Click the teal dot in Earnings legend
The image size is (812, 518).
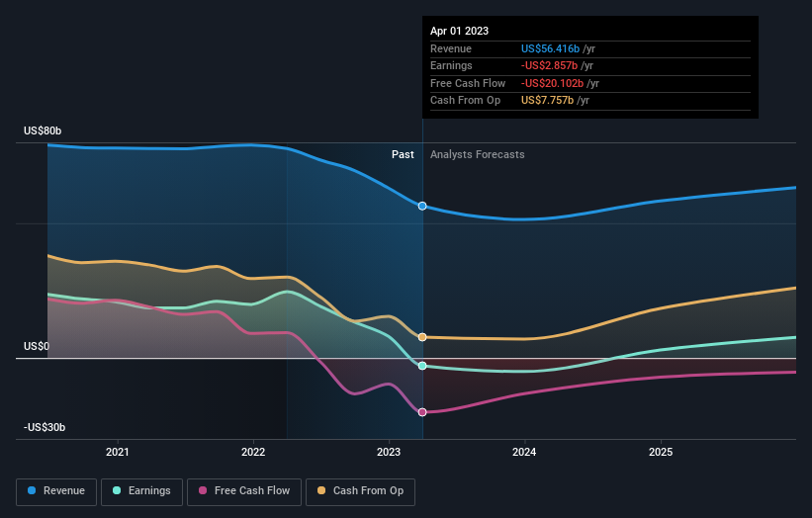(x=117, y=490)
